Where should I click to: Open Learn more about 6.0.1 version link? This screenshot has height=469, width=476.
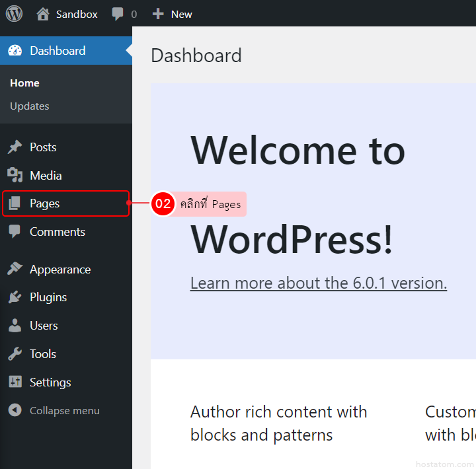pos(318,283)
